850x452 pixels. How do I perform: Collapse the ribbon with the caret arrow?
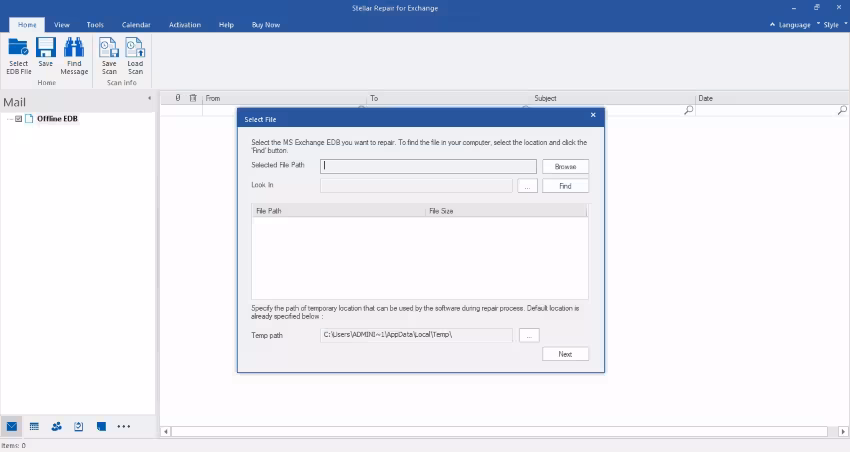tap(772, 24)
